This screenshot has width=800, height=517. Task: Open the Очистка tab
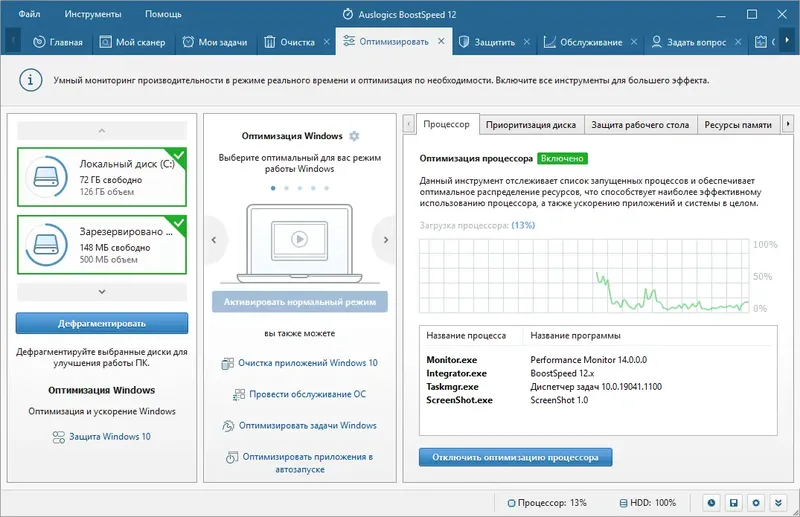click(x=289, y=42)
